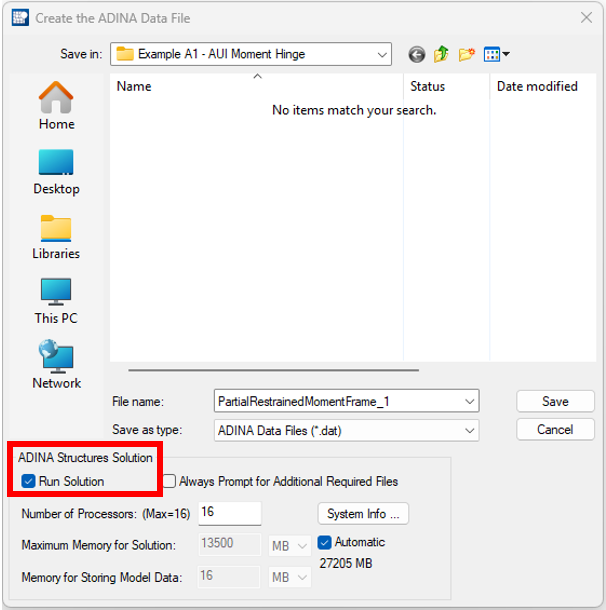Open the View Menu icon
The width and height of the screenshot is (606, 610).
coord(492,54)
